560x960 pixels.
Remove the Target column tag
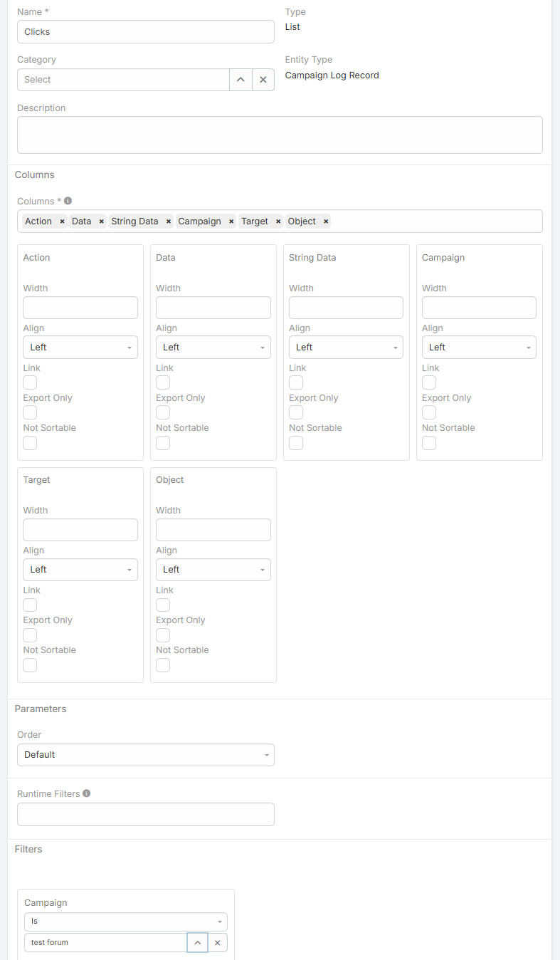click(x=278, y=221)
